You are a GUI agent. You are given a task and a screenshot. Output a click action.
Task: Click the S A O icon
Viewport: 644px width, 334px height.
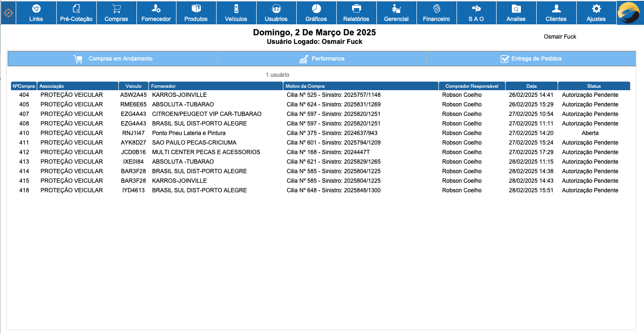[x=476, y=12]
